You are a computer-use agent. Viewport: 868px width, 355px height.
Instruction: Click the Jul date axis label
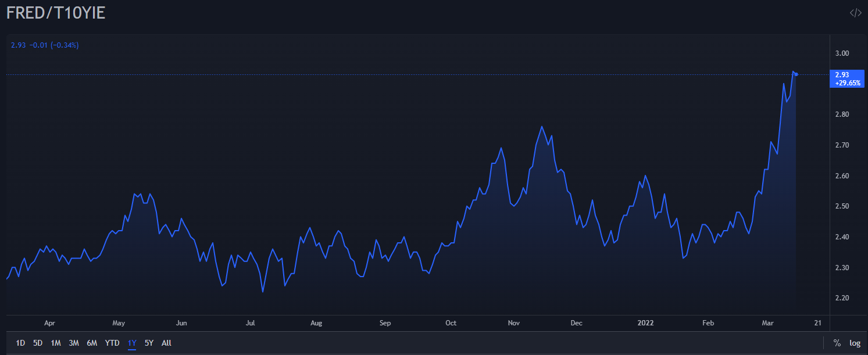coord(251,323)
